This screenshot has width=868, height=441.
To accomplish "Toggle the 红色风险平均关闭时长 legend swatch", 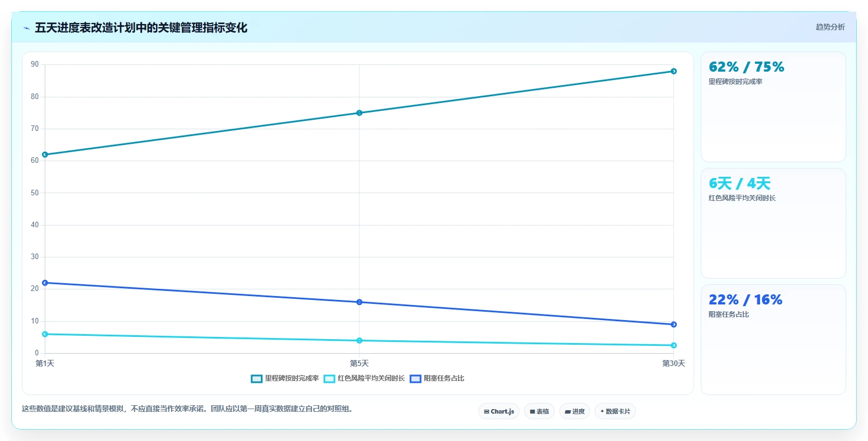I will (x=329, y=379).
